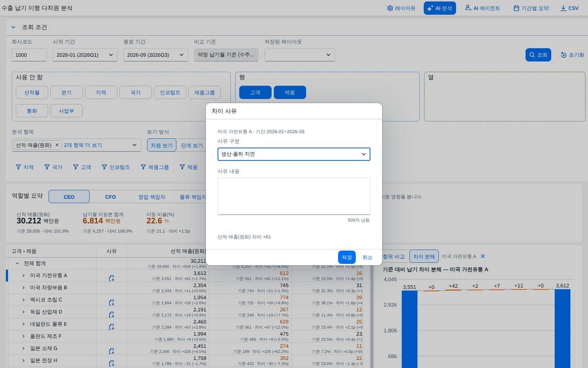Select the 차원 보기 view mode
The width and height of the screenshot is (588, 368).
(x=162, y=145)
